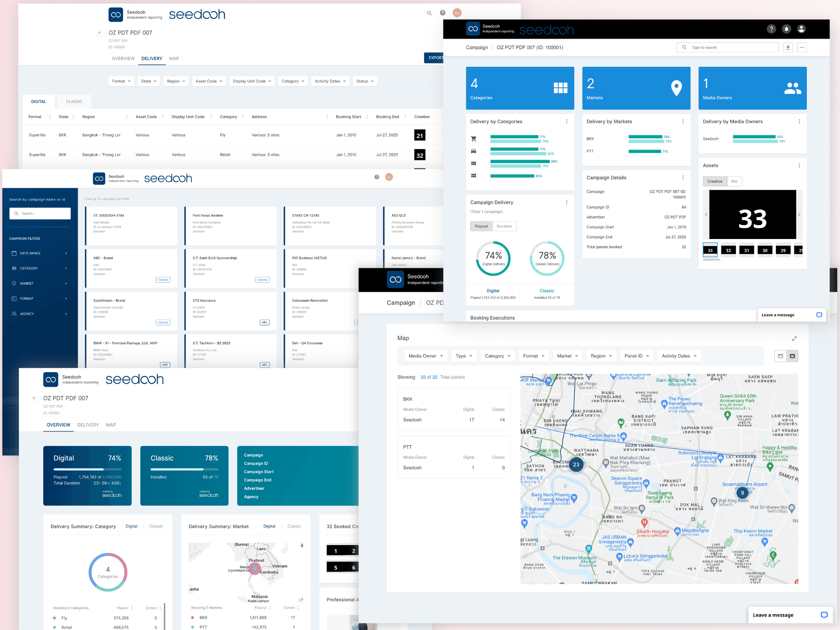Toggle Assets view to Pro
This screenshot has width=840, height=630.
(734, 181)
